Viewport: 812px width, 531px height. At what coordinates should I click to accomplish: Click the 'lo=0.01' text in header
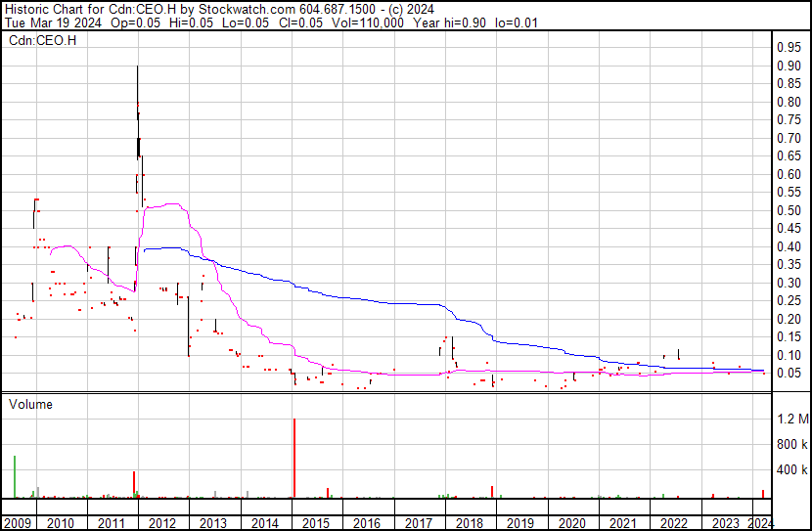coord(517,22)
